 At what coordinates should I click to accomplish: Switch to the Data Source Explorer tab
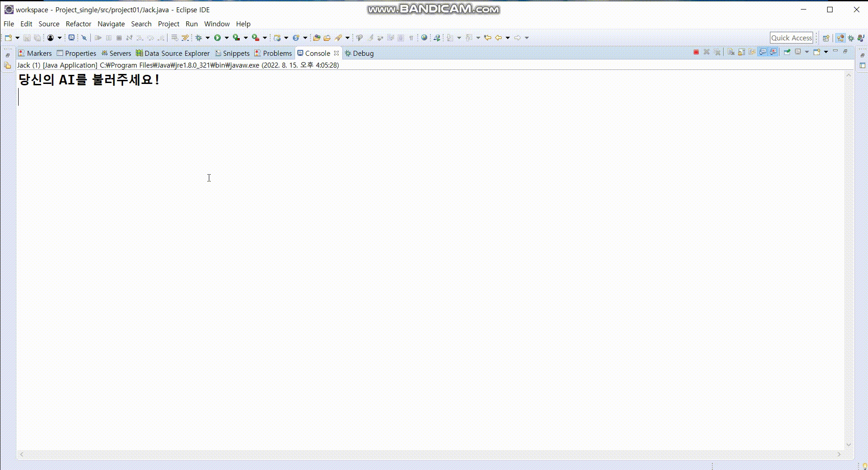pos(173,53)
